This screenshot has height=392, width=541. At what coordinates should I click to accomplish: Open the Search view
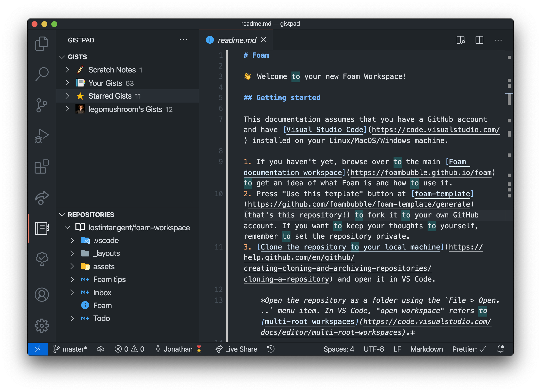point(42,74)
